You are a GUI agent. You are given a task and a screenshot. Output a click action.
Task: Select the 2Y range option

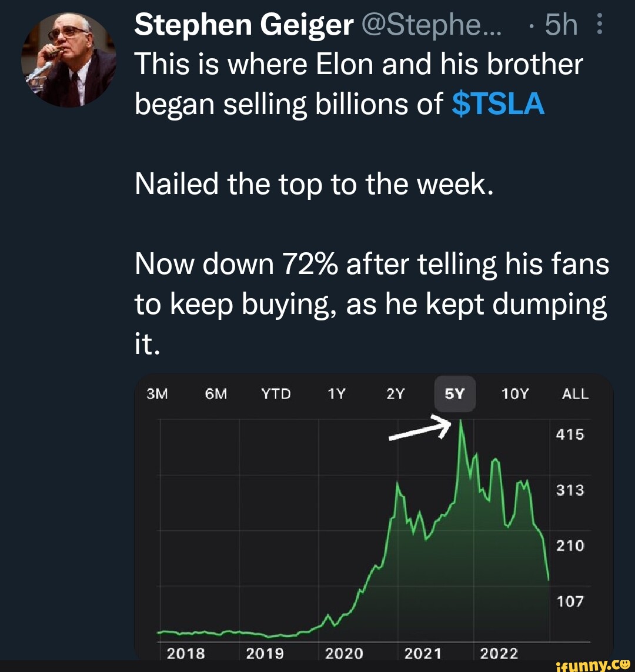(x=395, y=394)
